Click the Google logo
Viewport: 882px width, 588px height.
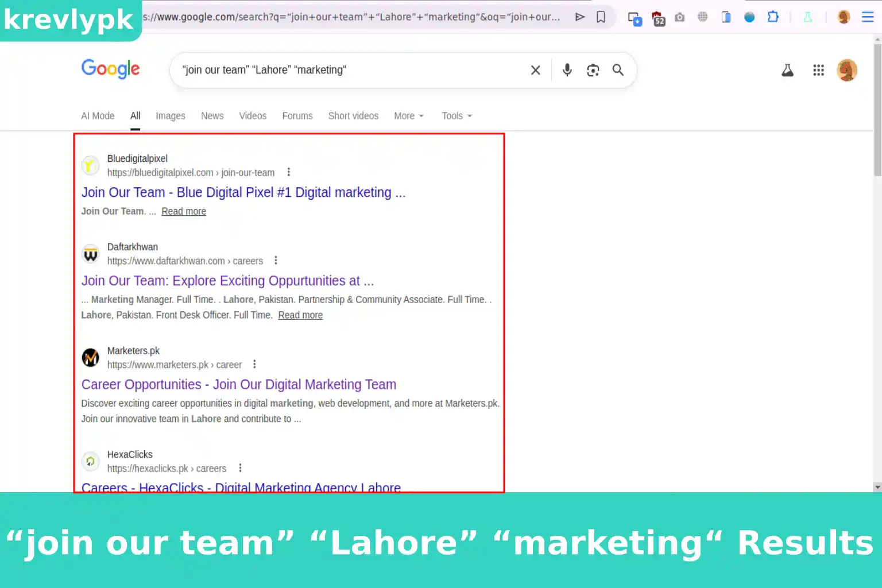click(x=110, y=69)
